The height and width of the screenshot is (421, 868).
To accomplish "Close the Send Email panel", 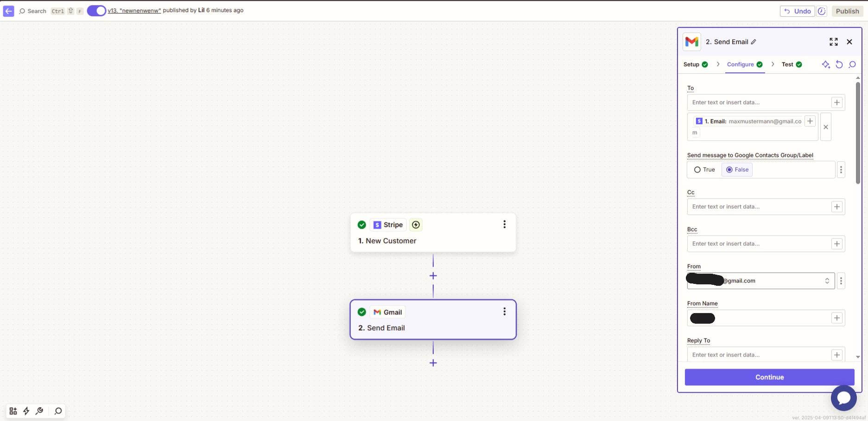I will [849, 42].
